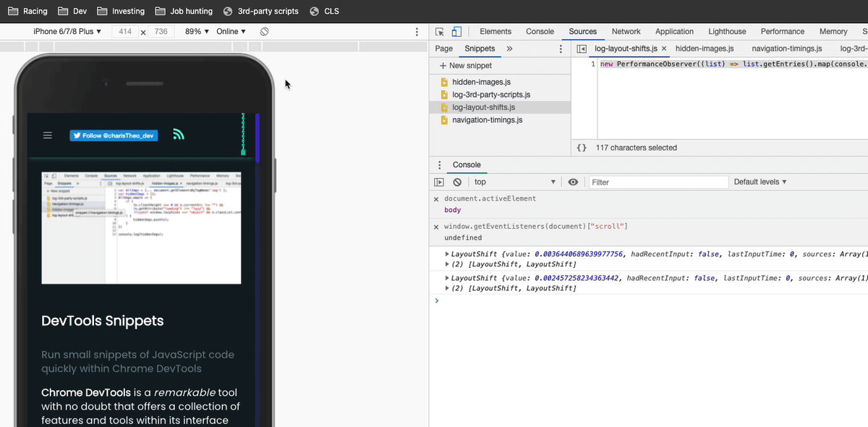This screenshot has width=868, height=427.
Task: Select log-3rd-party-scripts.js snippet in list
Action: click(490, 95)
